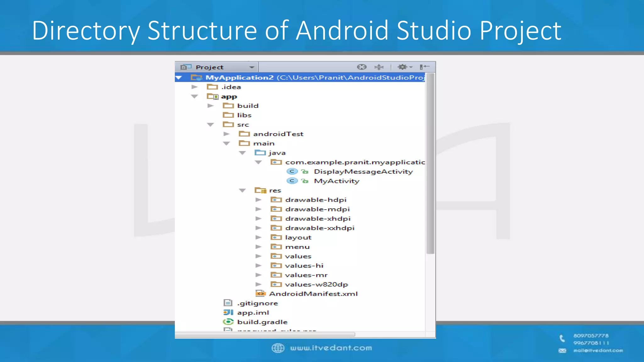Click the collapse all icon
Screen dimensions: 644x362
pyautogui.click(x=379, y=67)
